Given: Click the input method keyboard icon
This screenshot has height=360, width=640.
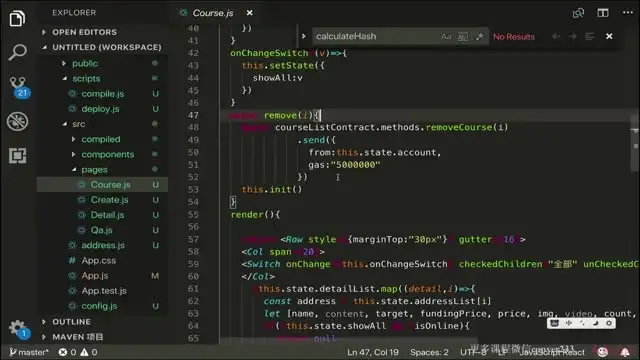Looking at the screenshot, I should pyautogui.click(x=554, y=323).
